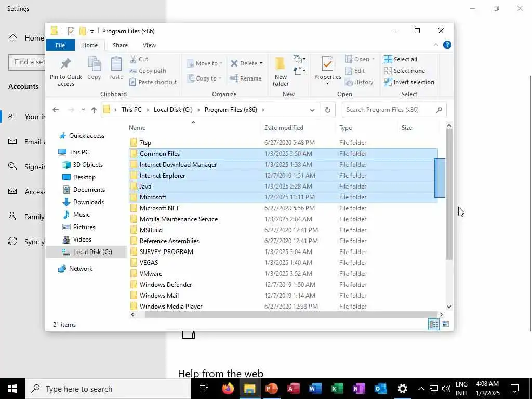Click the vertical scrollbar thumb

(449, 194)
